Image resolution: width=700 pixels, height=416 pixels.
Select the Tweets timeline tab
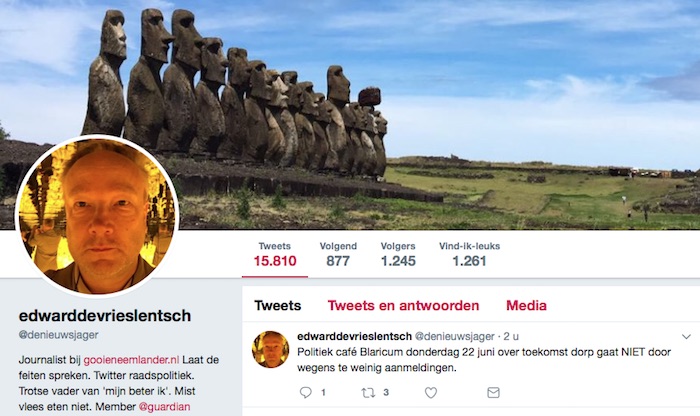tap(278, 305)
